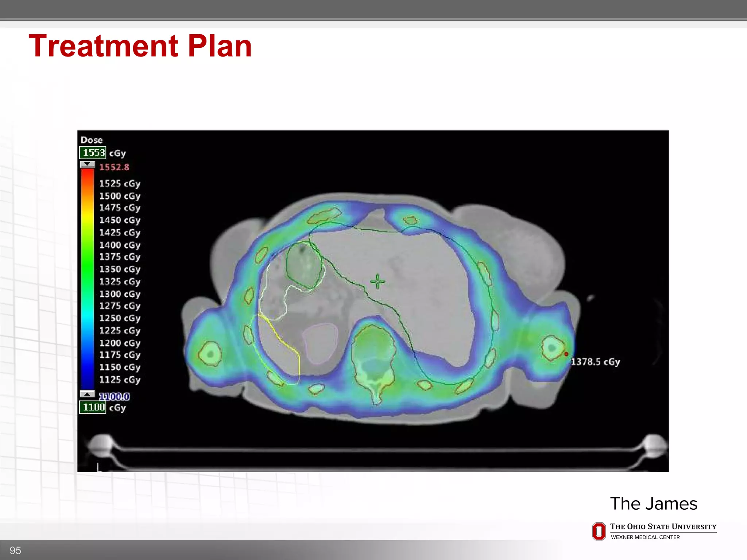This screenshot has width=747, height=560.
Task: Click the red dose point marker
Action: (566, 354)
